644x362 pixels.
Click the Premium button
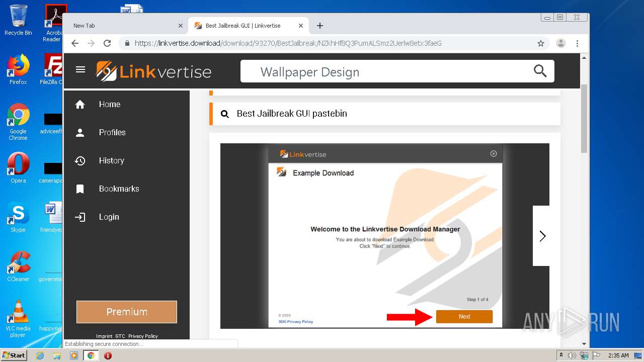127,312
